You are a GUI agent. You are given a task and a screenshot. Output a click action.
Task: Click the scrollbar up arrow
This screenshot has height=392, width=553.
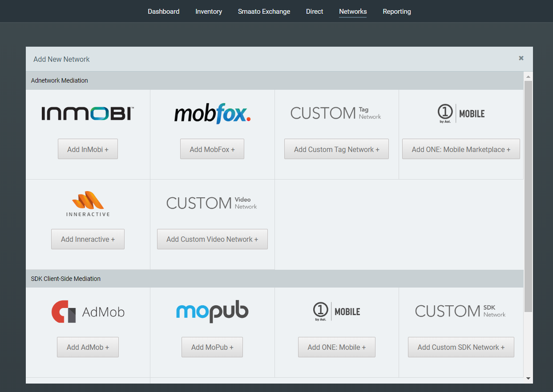tap(528, 76)
